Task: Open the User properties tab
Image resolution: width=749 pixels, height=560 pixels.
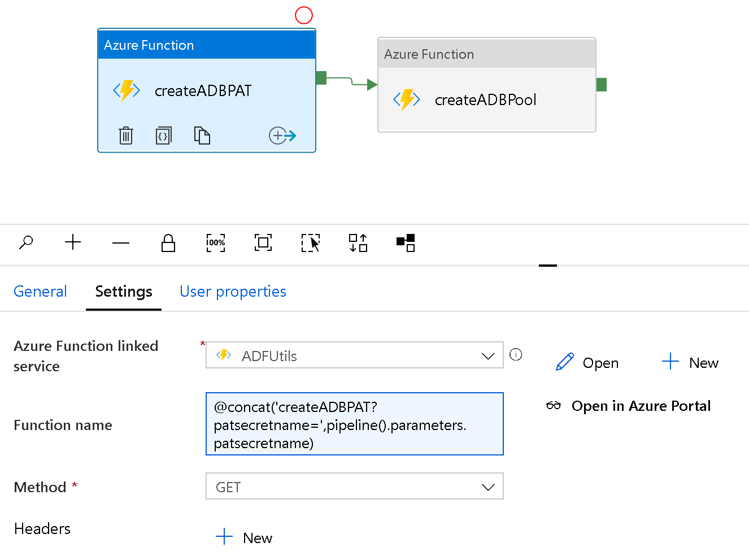Action: pos(232,291)
